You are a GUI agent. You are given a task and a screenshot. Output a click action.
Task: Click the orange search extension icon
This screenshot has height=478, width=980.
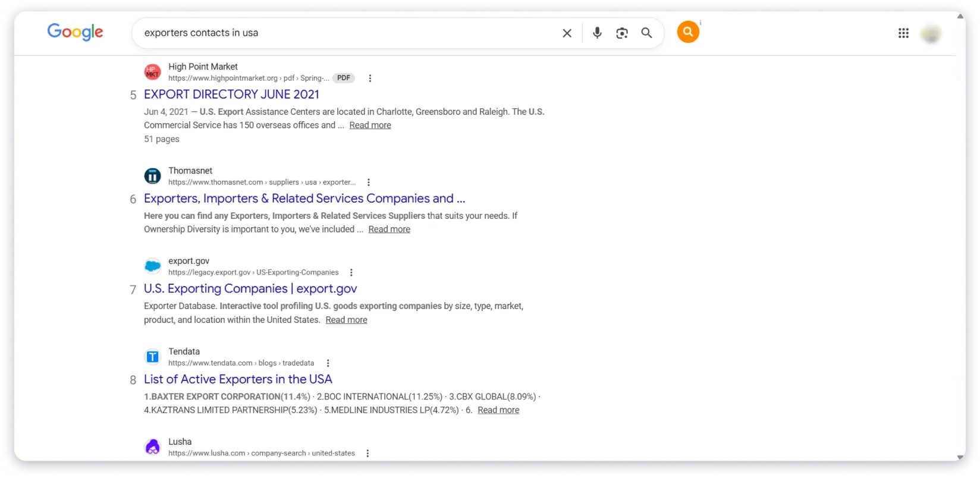(x=688, y=32)
